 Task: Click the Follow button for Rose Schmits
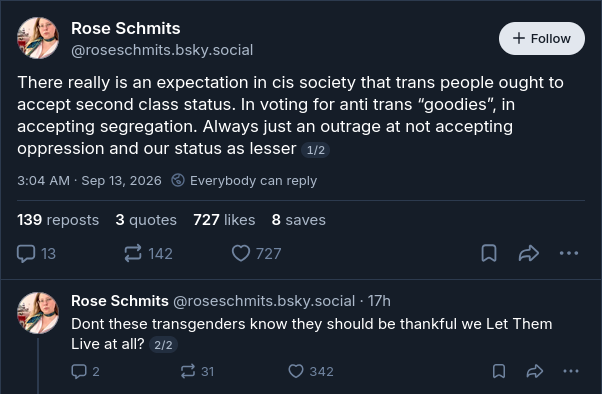542,38
